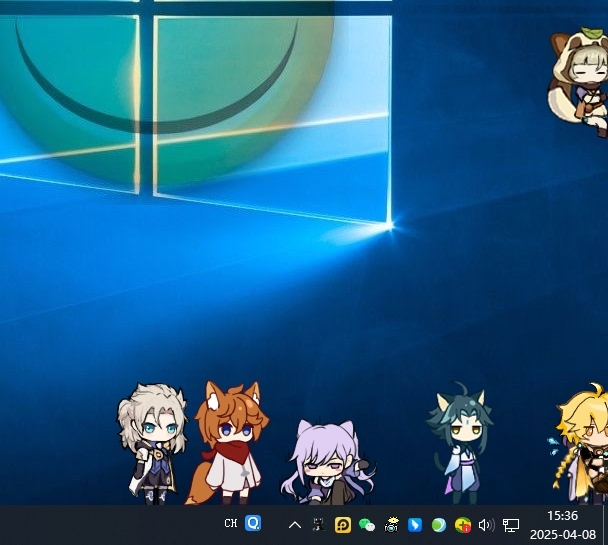608x545 pixels.
Task: Expand hidden tray icons chevron
Action: pyautogui.click(x=295, y=525)
